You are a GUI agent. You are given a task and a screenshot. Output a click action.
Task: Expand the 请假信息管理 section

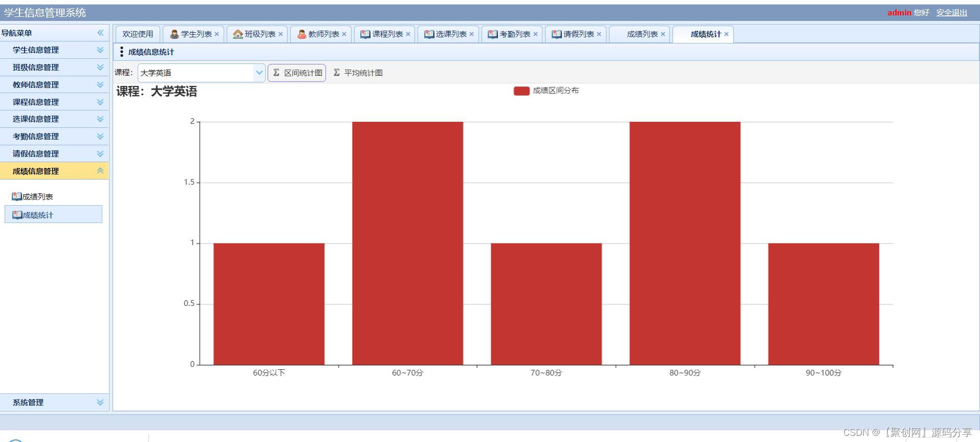coord(100,154)
